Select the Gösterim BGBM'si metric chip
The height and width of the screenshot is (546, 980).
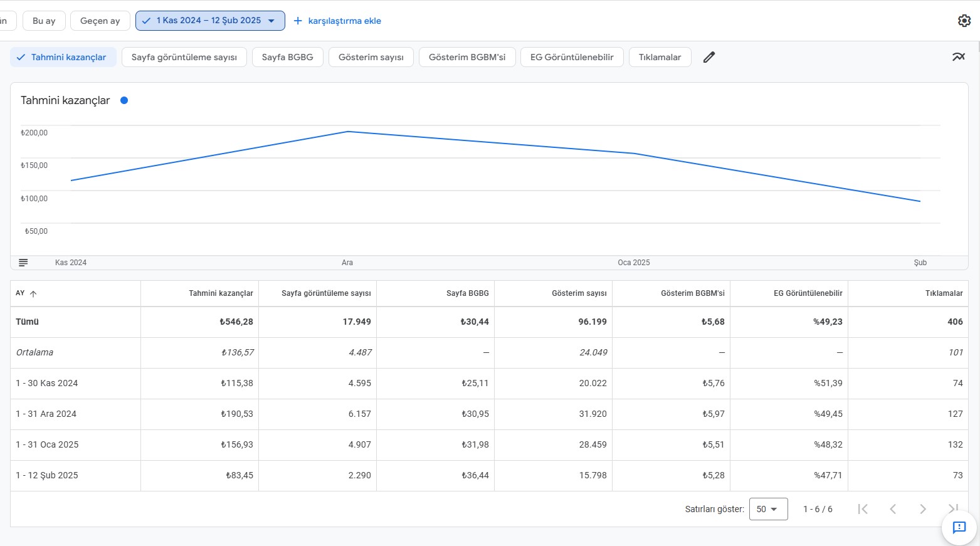pyautogui.click(x=467, y=57)
